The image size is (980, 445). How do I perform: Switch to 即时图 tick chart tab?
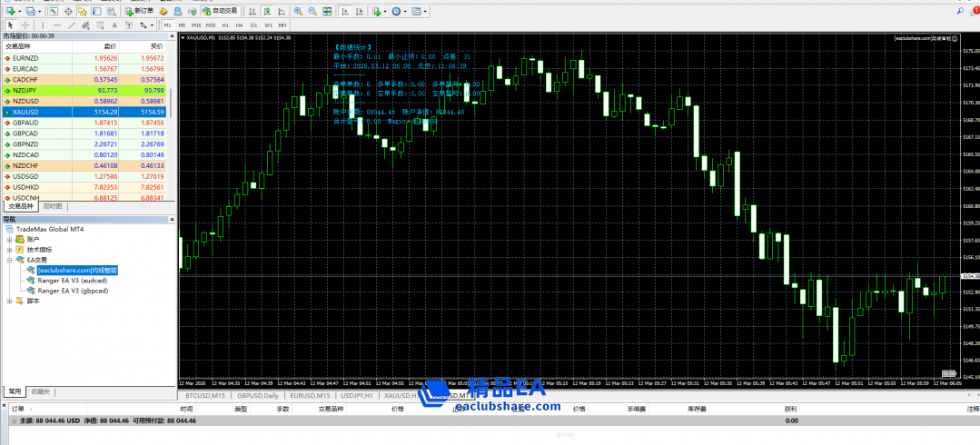click(53, 206)
